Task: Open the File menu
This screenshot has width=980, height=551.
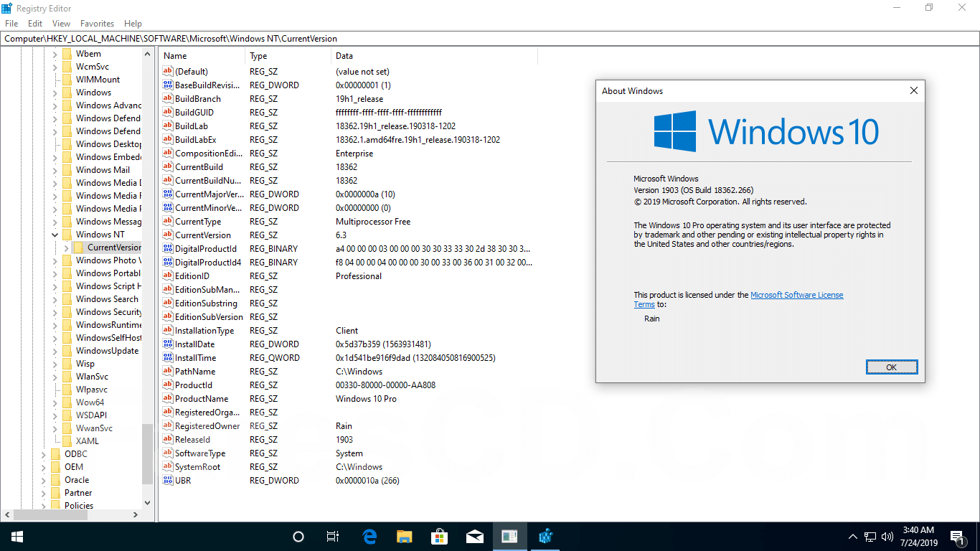Action: pos(11,24)
